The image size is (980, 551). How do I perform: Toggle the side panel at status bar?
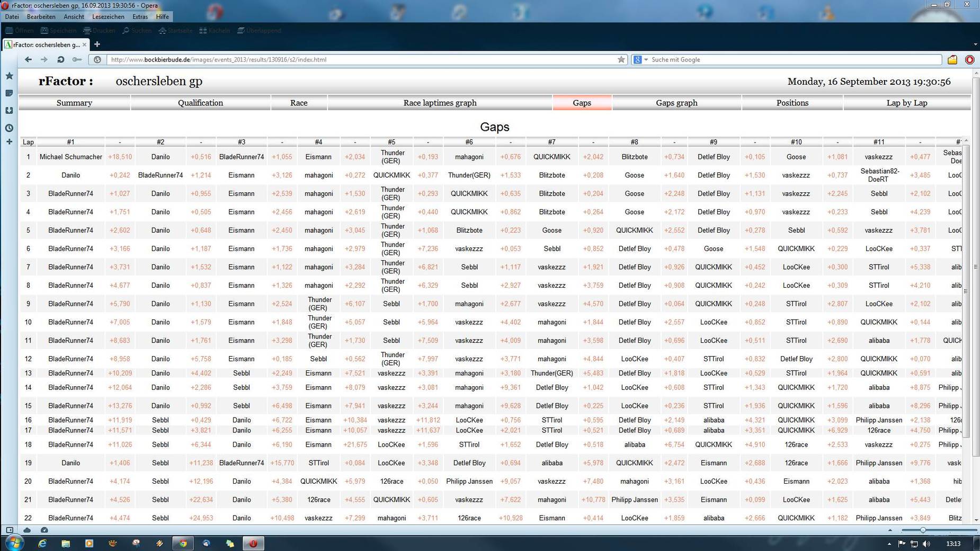10,530
